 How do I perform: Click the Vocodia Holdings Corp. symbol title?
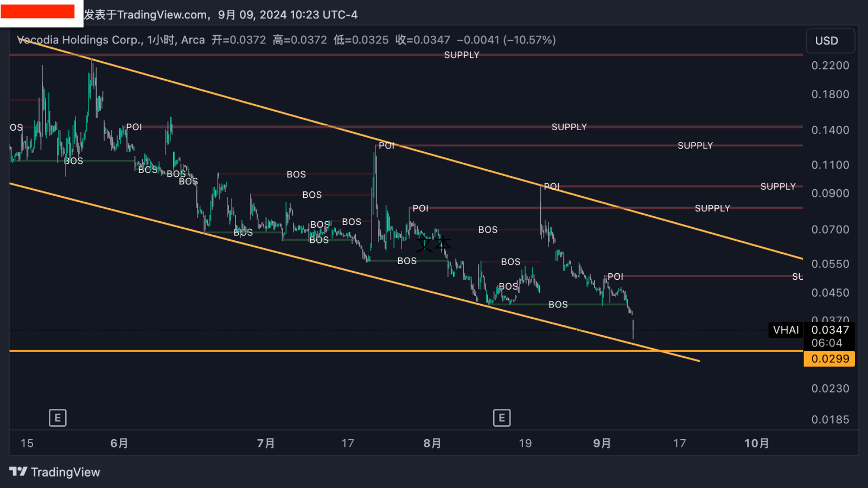point(80,40)
